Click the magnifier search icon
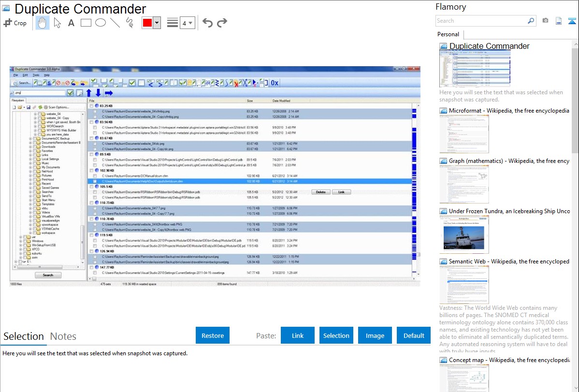The height and width of the screenshot is (392, 579). coord(531,21)
